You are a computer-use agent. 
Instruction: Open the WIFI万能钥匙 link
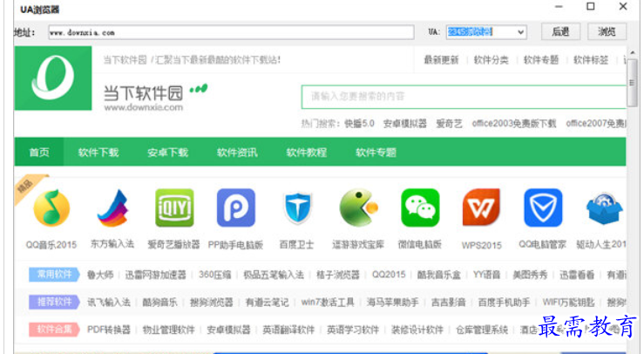tap(568, 303)
